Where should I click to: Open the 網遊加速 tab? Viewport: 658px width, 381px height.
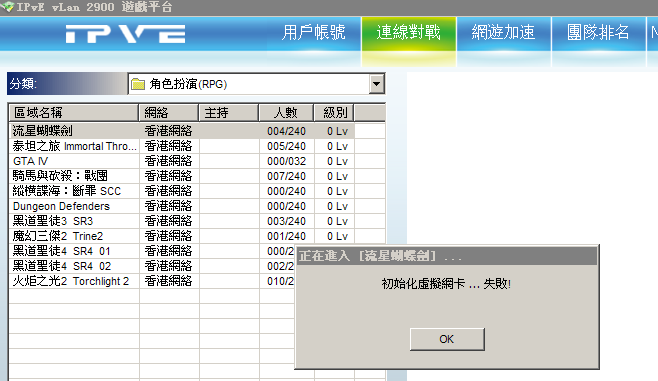pyautogui.click(x=504, y=33)
